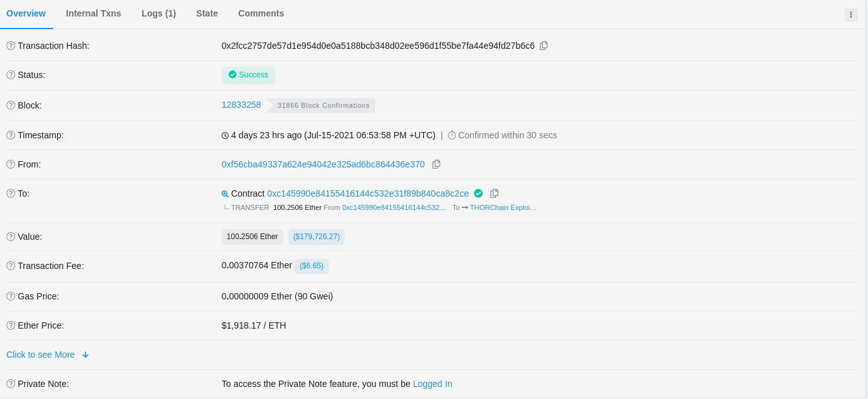
Task: Go to the Comments tab
Action: [261, 13]
